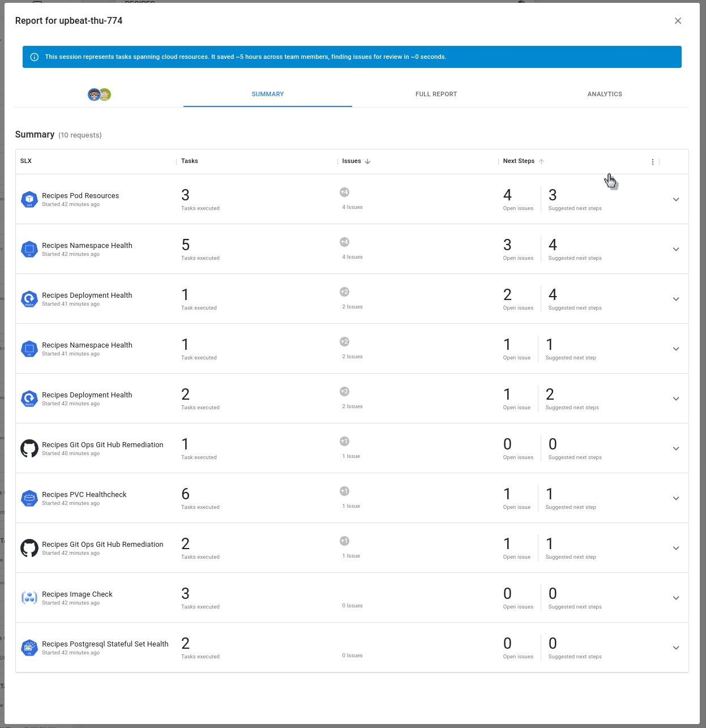The height and width of the screenshot is (728, 706).
Task: Click the info icon in blue banner
Action: click(x=35, y=57)
